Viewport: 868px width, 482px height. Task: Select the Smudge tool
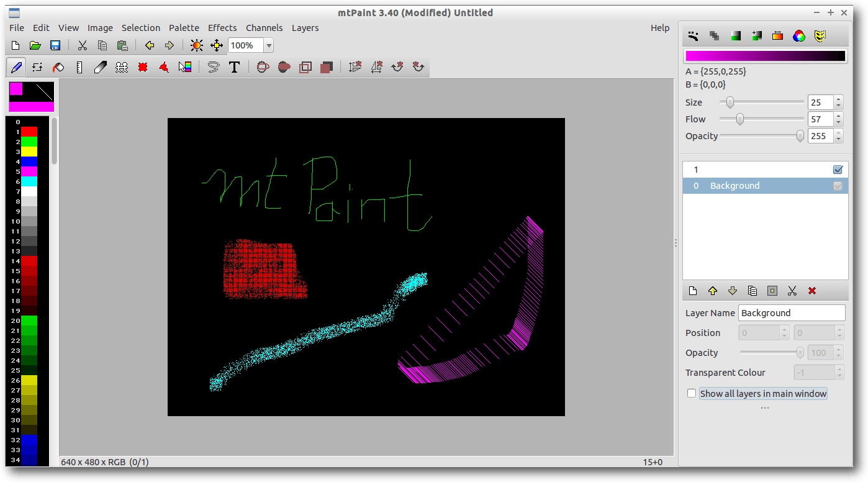(x=101, y=67)
